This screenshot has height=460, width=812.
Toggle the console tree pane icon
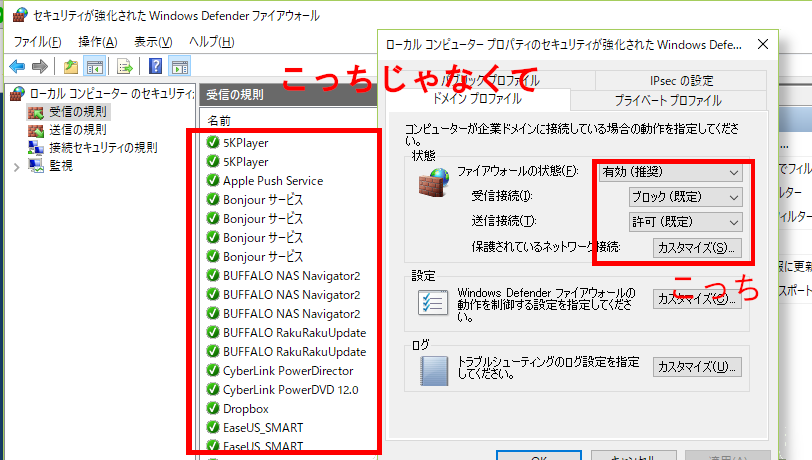(95, 66)
